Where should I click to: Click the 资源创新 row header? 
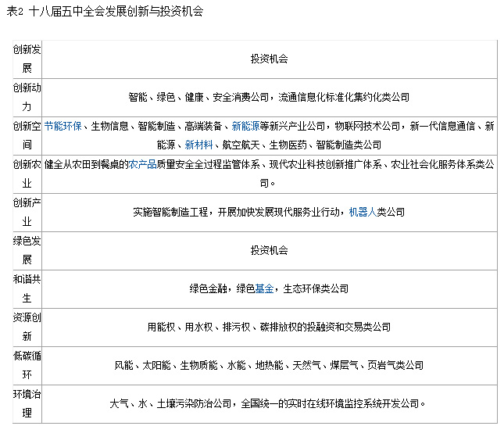[27, 327]
